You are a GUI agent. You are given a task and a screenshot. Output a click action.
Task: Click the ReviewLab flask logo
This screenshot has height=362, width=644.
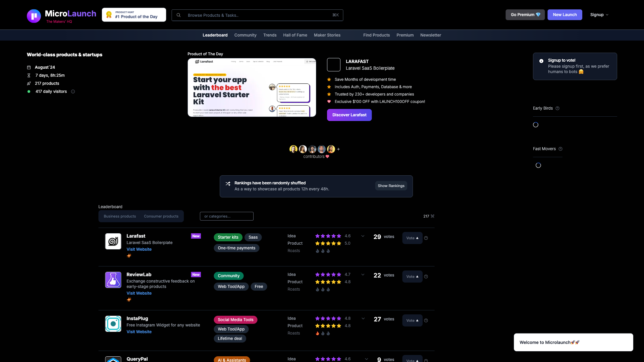pos(113,280)
